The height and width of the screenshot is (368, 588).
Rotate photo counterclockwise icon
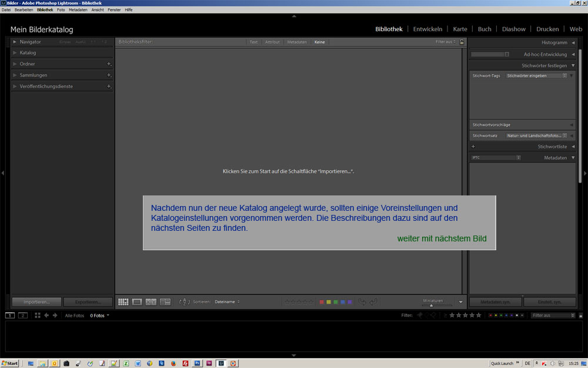tap(362, 302)
